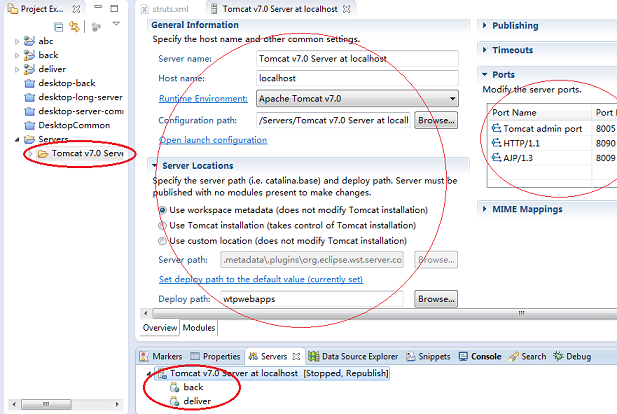Click the Host name input field
The width and height of the screenshot is (617, 414).
[357, 78]
